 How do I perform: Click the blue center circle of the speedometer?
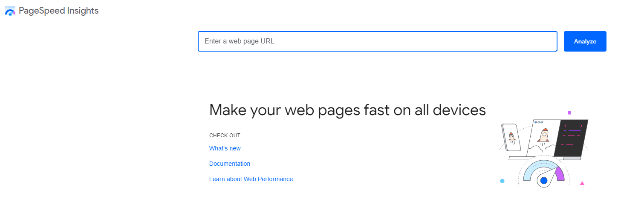pos(543,181)
